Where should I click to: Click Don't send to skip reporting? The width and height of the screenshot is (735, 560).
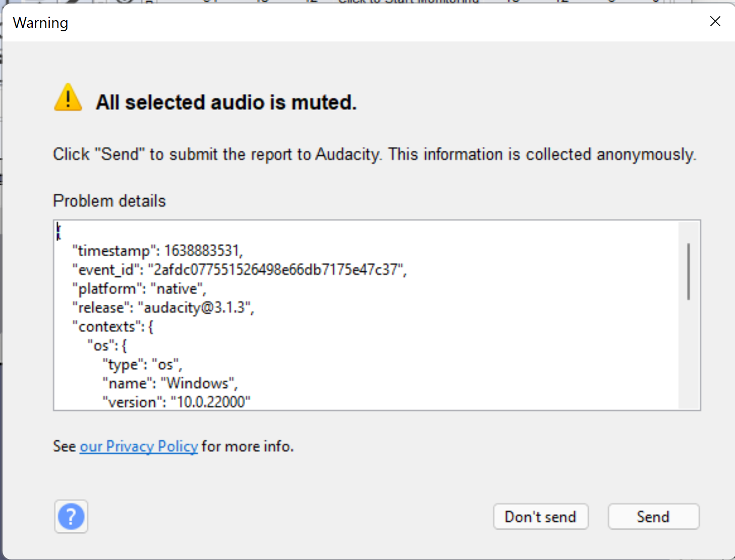pyautogui.click(x=540, y=516)
